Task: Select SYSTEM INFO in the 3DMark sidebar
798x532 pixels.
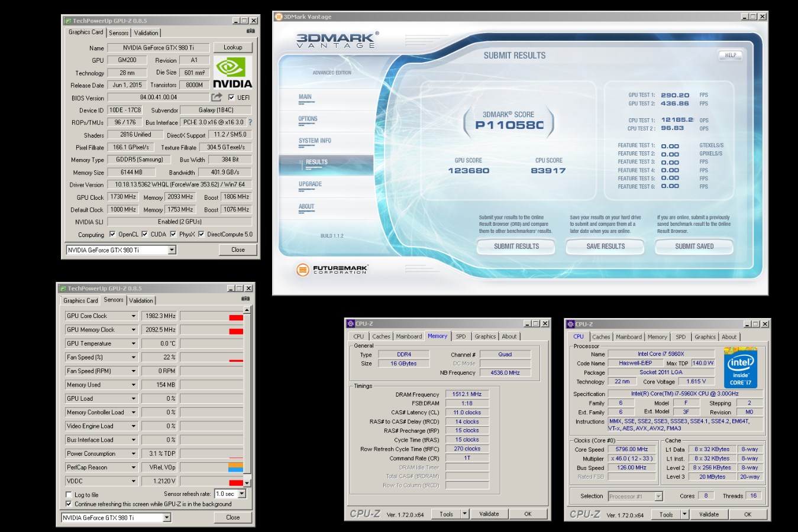Action: (x=315, y=141)
